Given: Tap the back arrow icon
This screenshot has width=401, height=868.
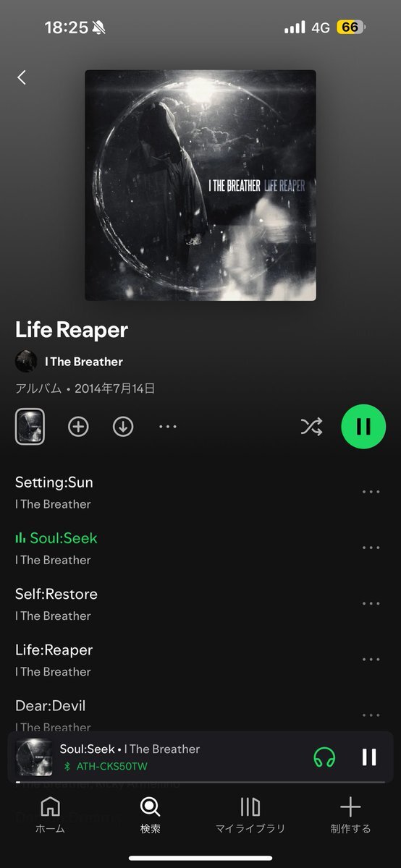Looking at the screenshot, I should pos(22,77).
